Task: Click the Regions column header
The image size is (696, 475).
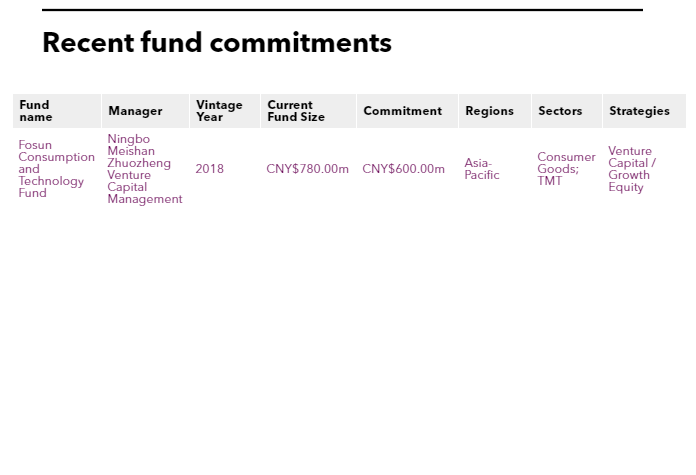Action: click(x=495, y=111)
